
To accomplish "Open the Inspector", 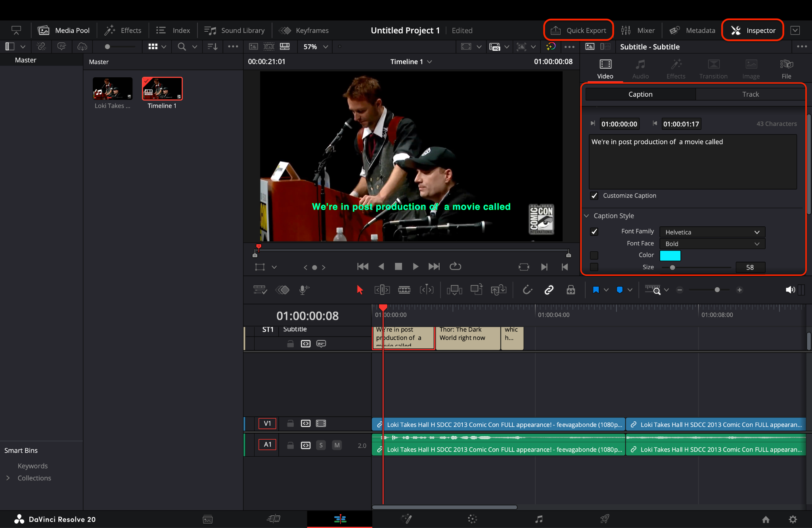I will click(x=753, y=30).
